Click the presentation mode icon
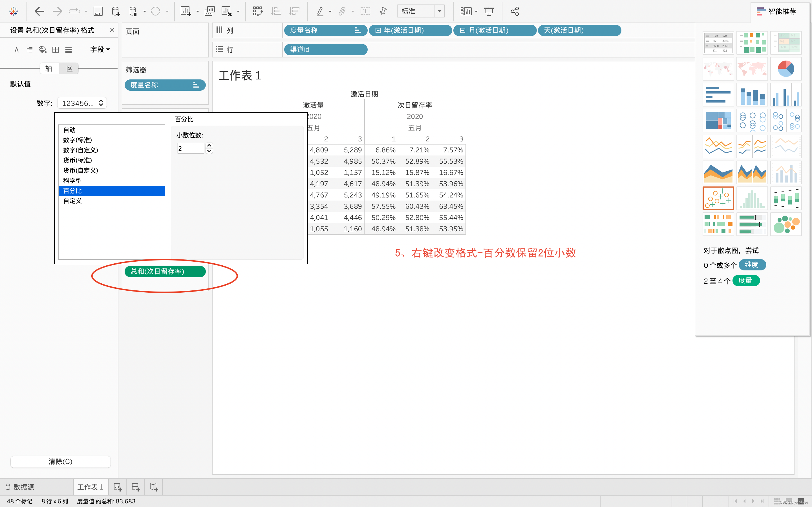This screenshot has height=507, width=812. point(489,11)
